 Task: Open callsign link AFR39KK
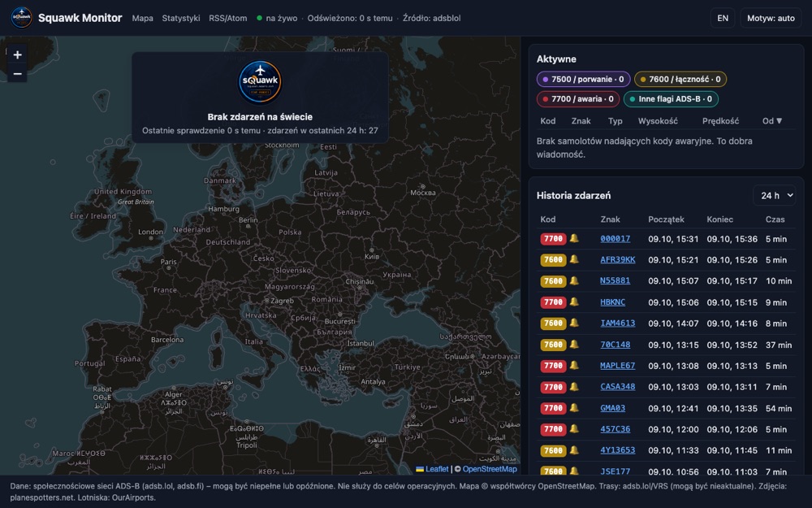617,260
